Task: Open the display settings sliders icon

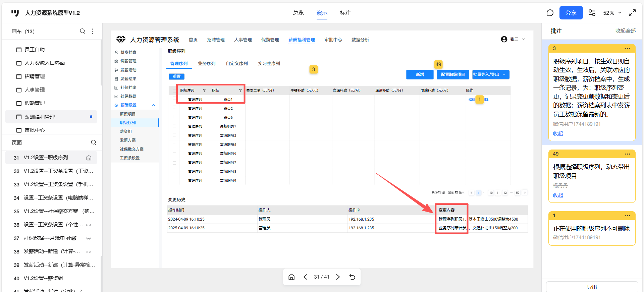Action: point(592,13)
